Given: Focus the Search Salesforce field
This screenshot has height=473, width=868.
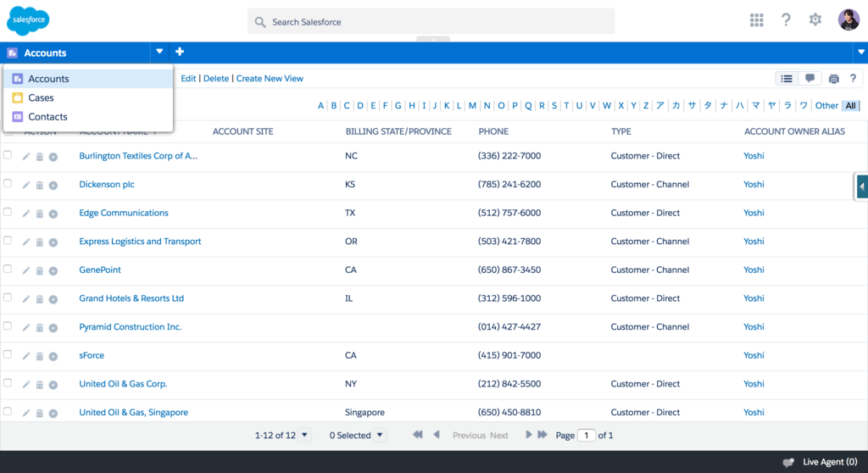Looking at the screenshot, I should tap(431, 21).
